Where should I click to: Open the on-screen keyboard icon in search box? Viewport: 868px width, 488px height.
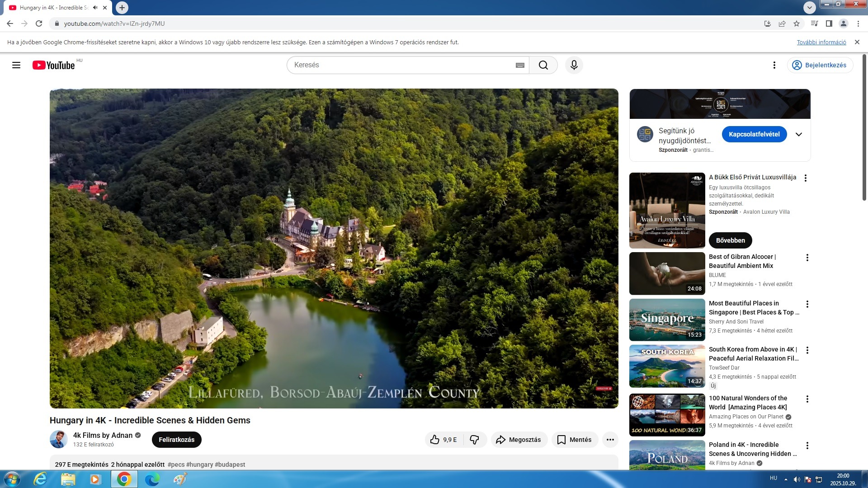pos(520,65)
